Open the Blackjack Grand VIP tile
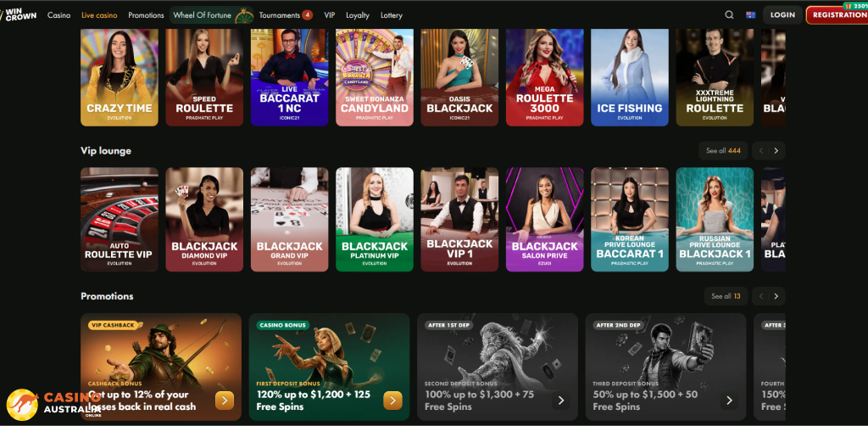 tap(290, 220)
